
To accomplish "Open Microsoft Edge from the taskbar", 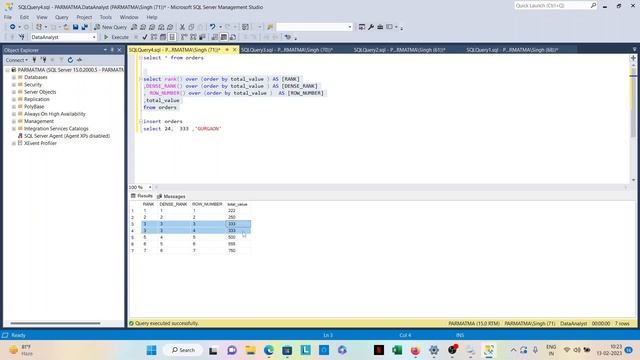I will click(269, 350).
